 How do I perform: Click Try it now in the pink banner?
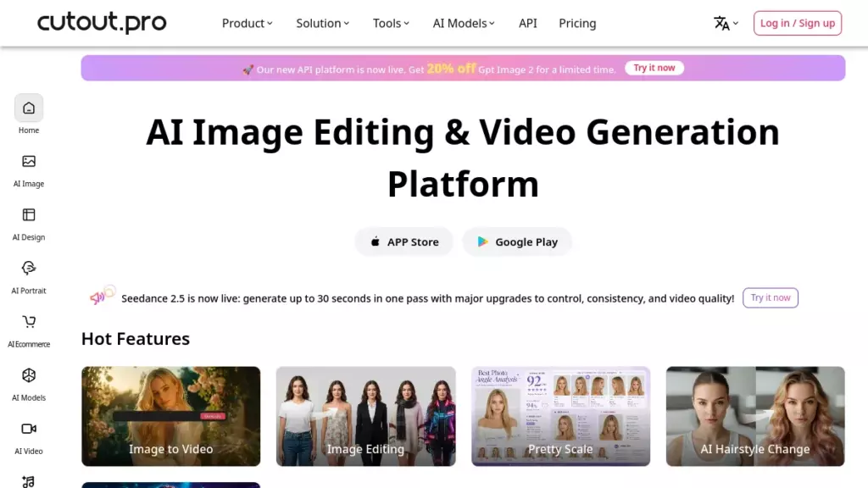point(654,68)
